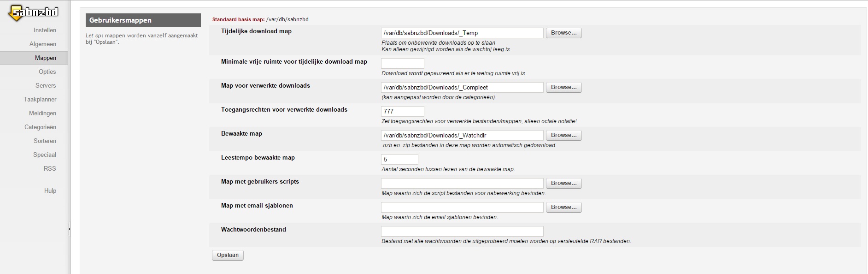Click the Tijdelijke download map path field
The width and height of the screenshot is (868, 274).
(x=462, y=33)
